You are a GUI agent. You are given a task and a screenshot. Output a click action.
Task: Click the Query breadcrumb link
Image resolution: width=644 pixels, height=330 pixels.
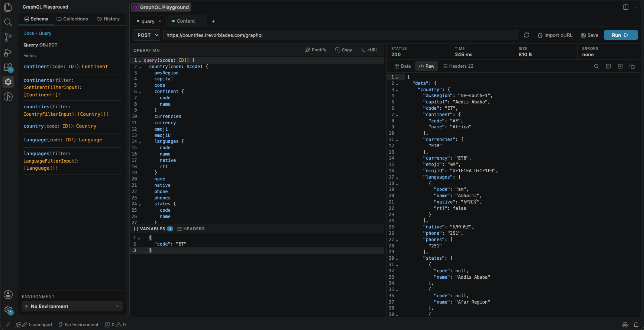45,33
